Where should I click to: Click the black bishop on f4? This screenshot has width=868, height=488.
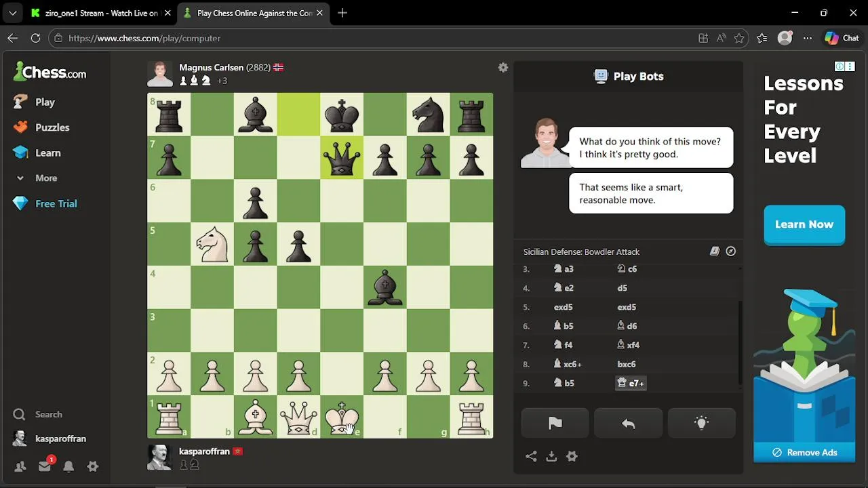tap(385, 287)
